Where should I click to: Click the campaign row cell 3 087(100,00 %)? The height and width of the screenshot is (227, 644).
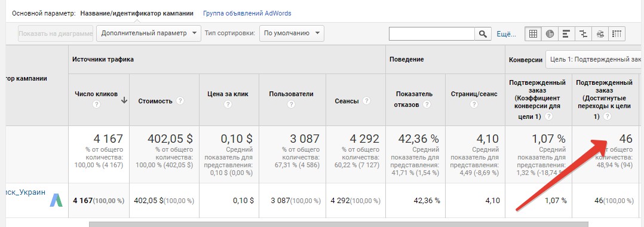point(296,201)
